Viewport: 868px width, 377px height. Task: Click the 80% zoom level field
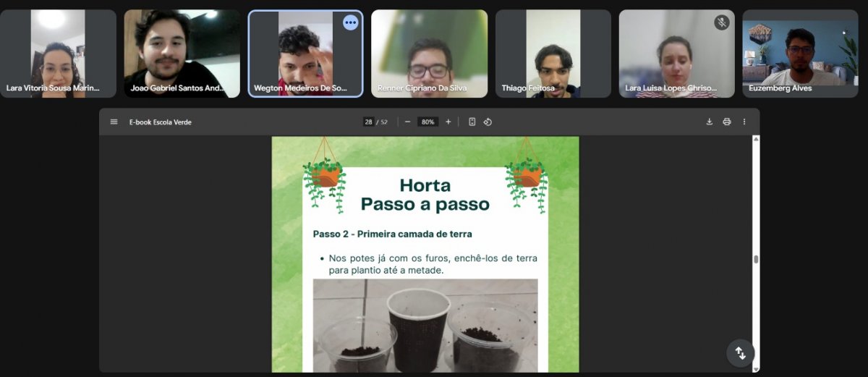coord(428,122)
